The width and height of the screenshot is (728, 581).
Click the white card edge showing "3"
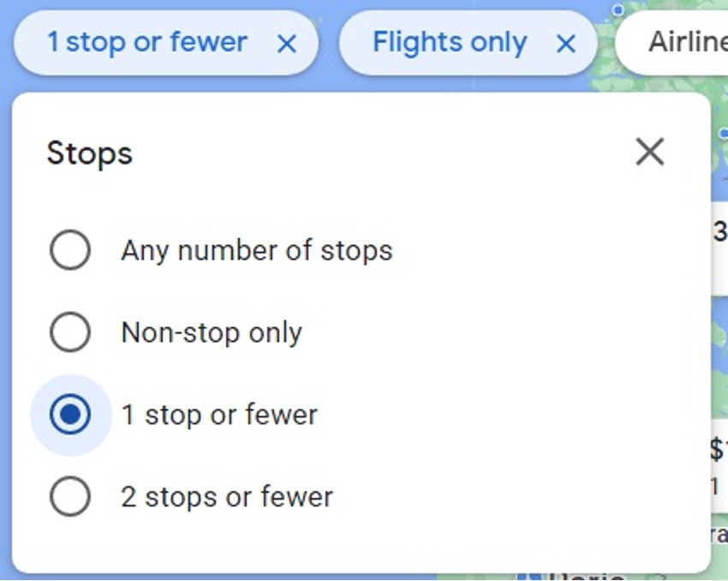[x=719, y=231]
